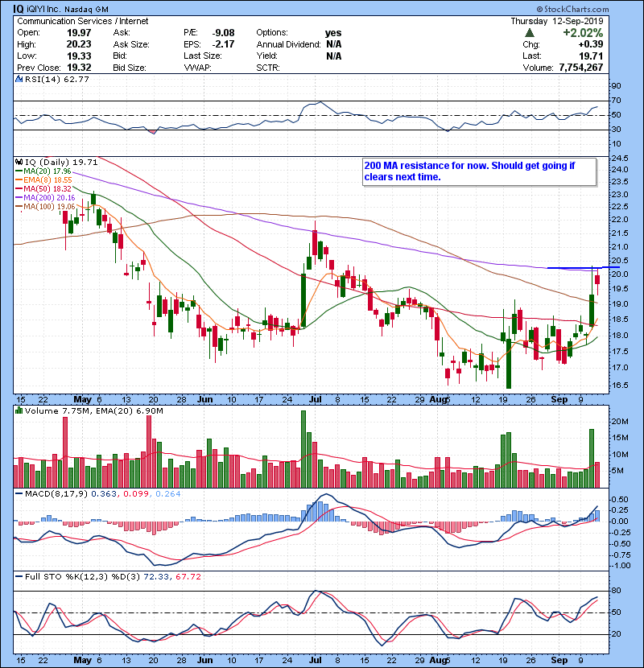Click the MA(50) 18.32 legend entry
This screenshot has height=668, width=644.
(43, 188)
